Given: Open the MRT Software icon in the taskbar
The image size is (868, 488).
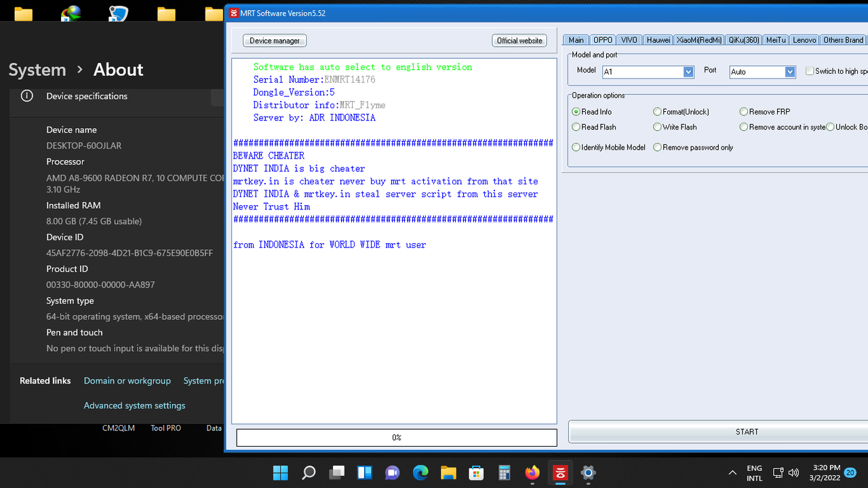Looking at the screenshot, I should pos(559,473).
